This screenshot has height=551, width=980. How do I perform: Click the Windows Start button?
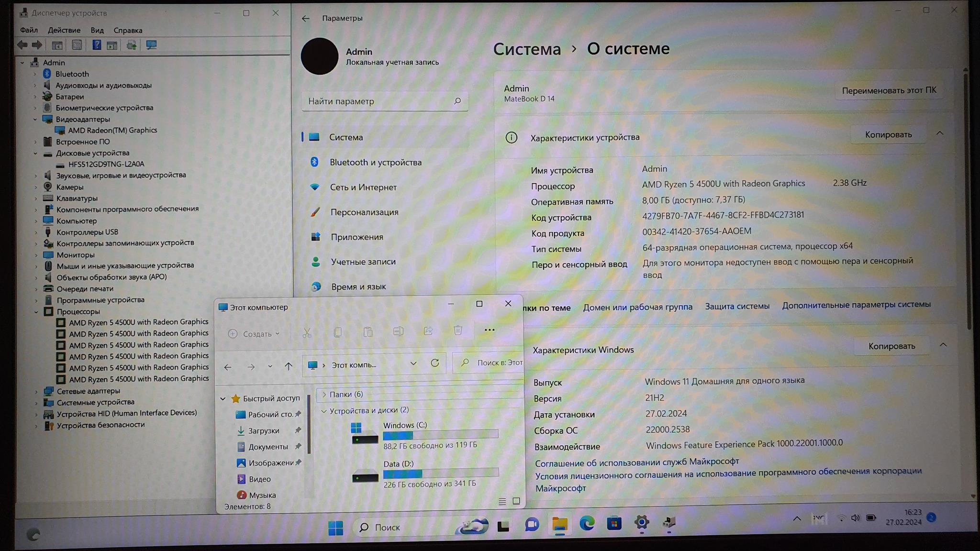tap(335, 528)
